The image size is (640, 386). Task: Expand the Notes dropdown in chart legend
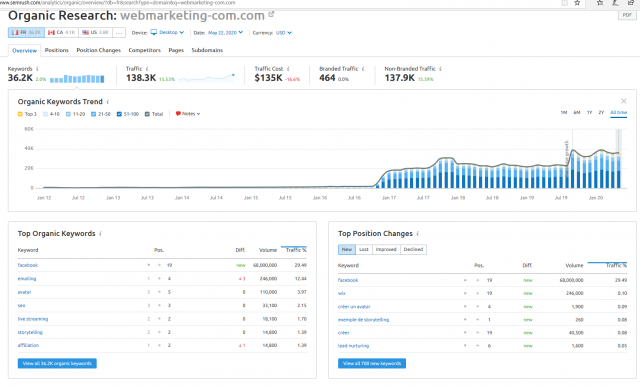(x=188, y=114)
